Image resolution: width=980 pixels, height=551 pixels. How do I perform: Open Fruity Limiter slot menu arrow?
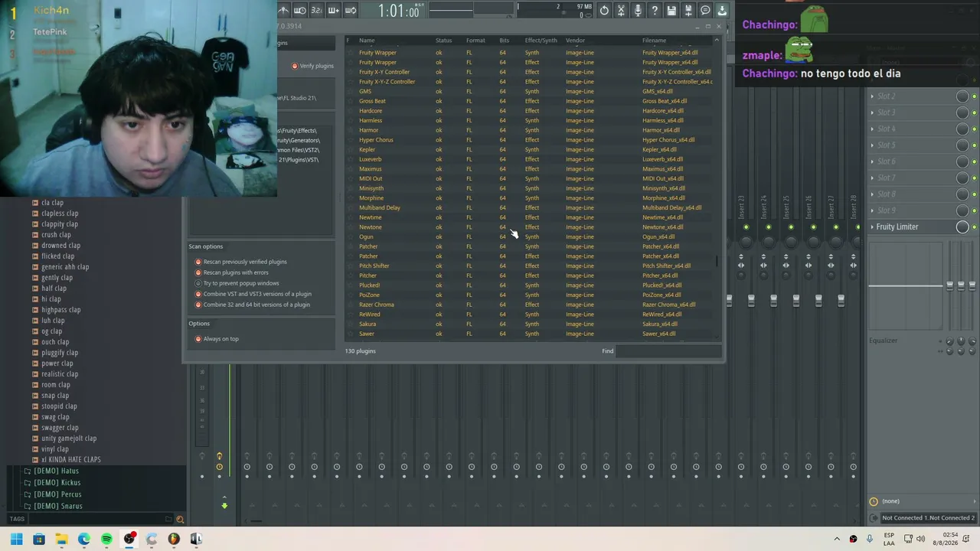pyautogui.click(x=872, y=227)
